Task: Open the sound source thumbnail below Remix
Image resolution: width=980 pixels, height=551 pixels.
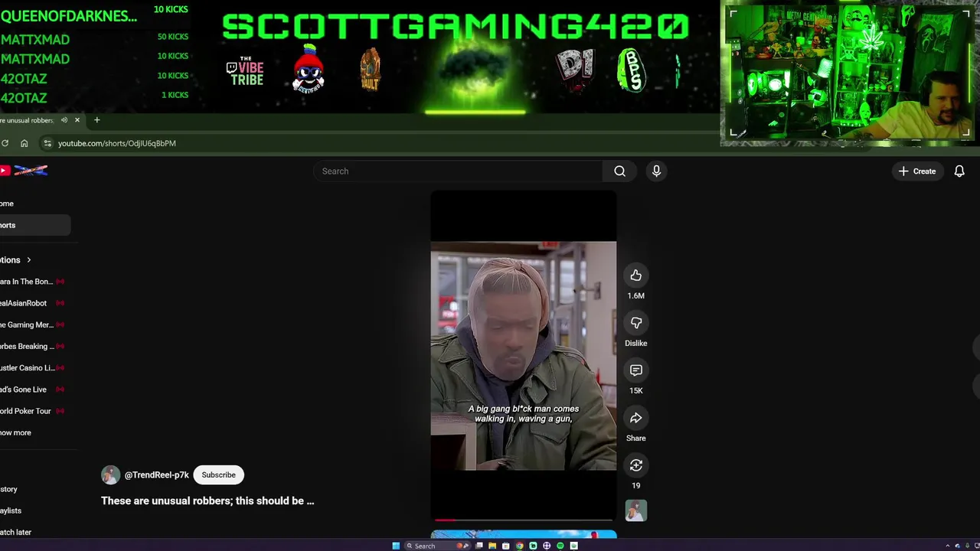Action: coord(635,510)
